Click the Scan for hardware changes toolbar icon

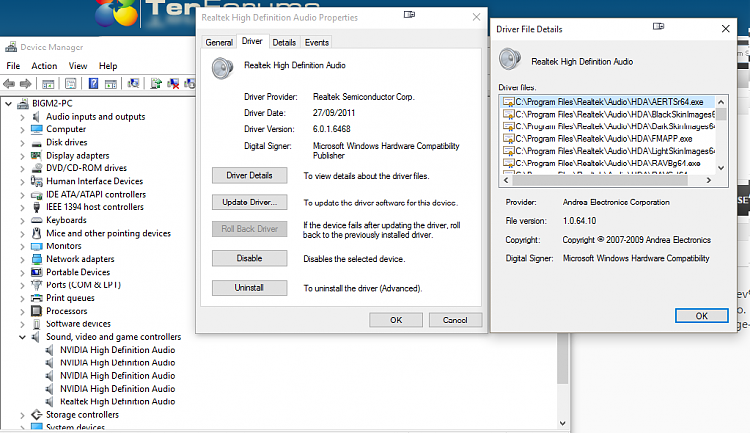coord(133,84)
